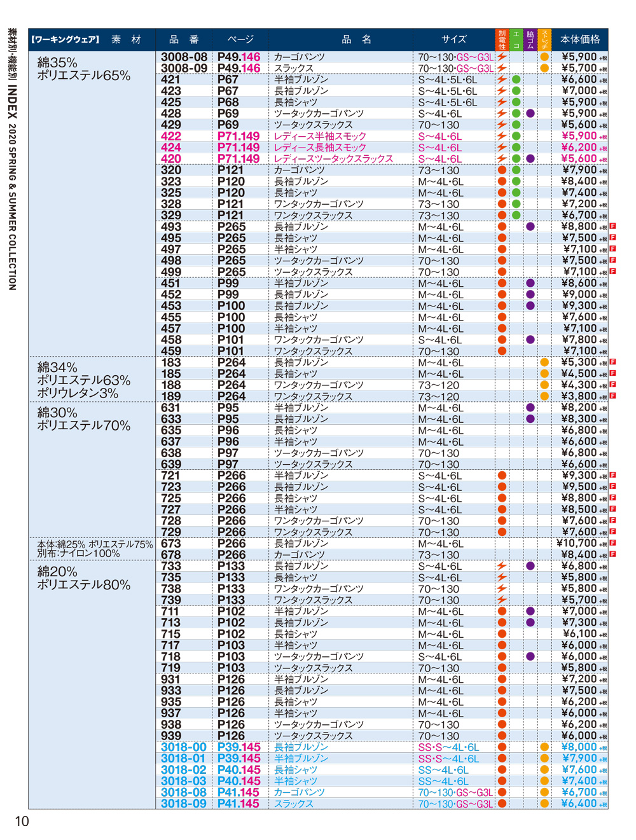Click the red dot in row 711
Viewport: 636px width, 840px height.
click(502, 611)
